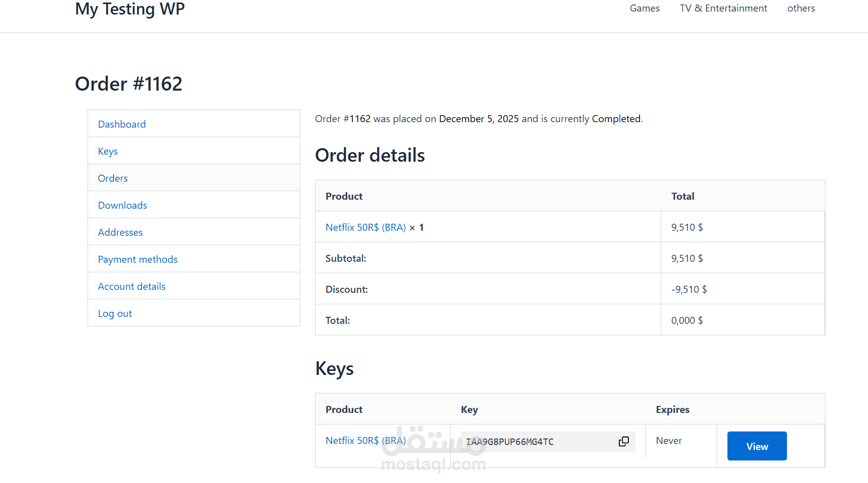Click the Discount: row label
The width and height of the screenshot is (868, 483).
[x=347, y=289]
